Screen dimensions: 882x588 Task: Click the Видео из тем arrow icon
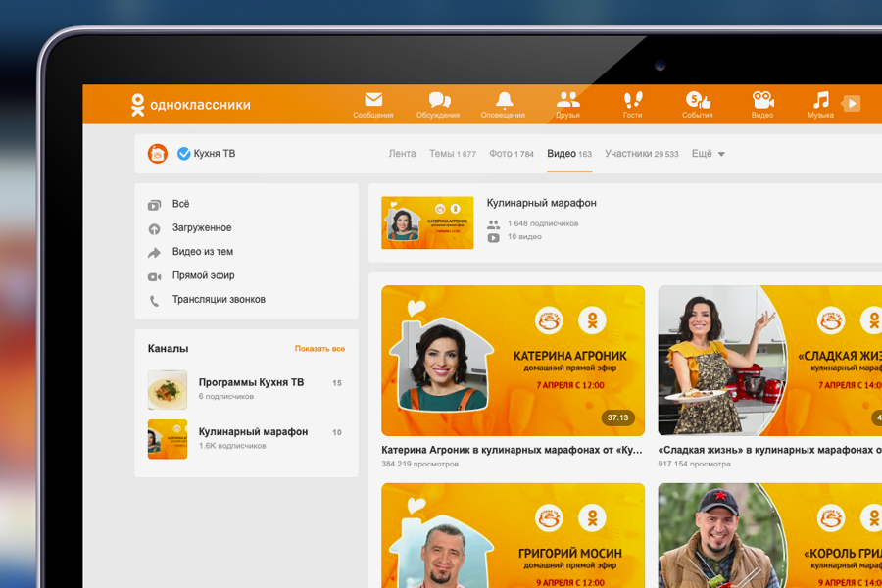tap(154, 253)
